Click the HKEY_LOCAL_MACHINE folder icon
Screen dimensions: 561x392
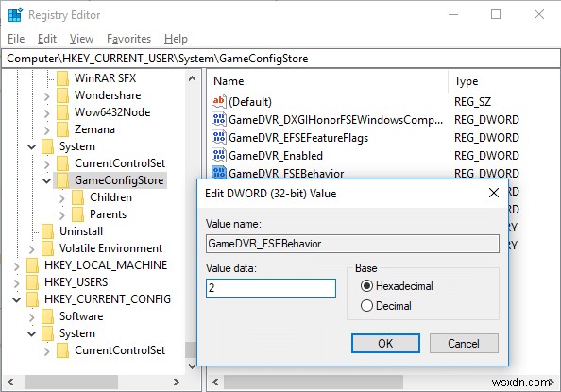(32, 265)
